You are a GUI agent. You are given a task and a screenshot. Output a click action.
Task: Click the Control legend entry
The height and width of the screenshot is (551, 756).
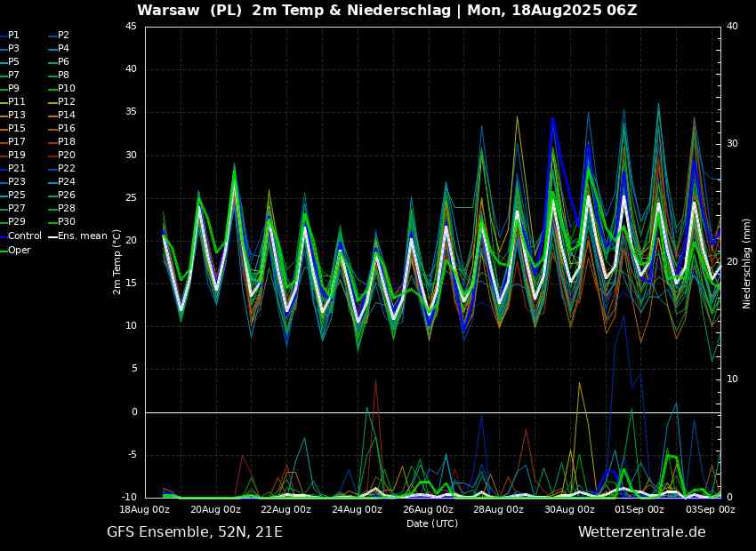pyautogui.click(x=21, y=236)
